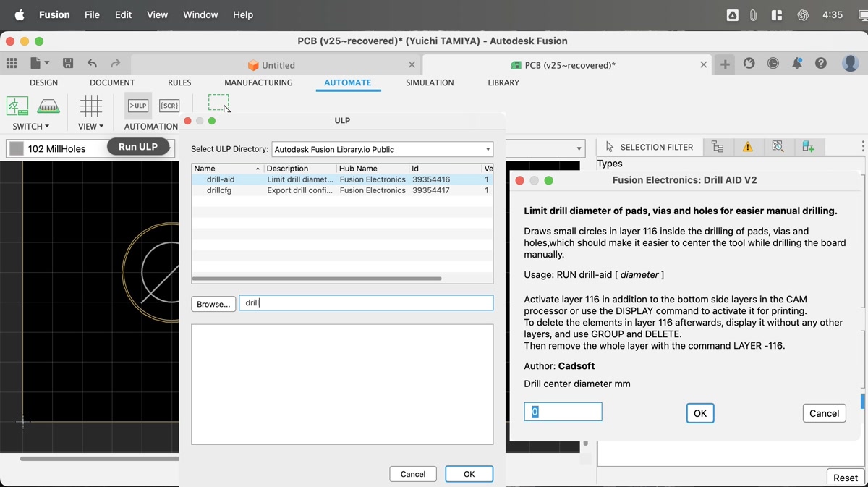
Task: Switch to the RULES ribbon tab
Action: [x=179, y=82]
